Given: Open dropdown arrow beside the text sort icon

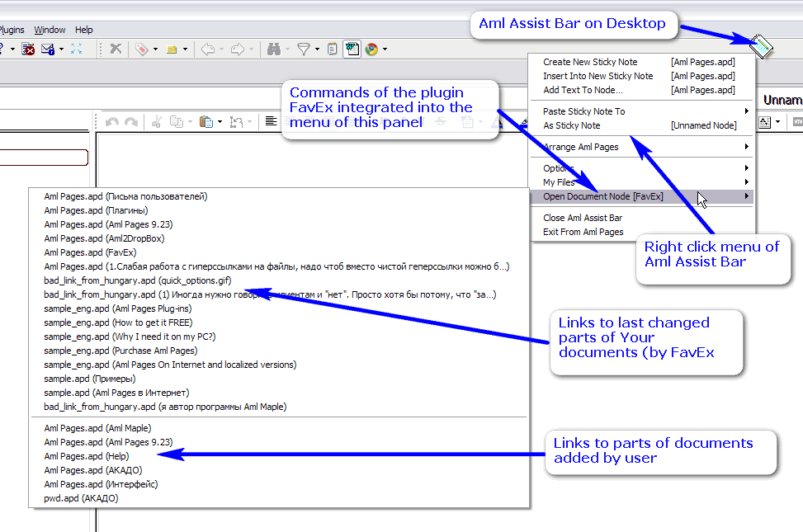Looking at the screenshot, I should (x=777, y=122).
